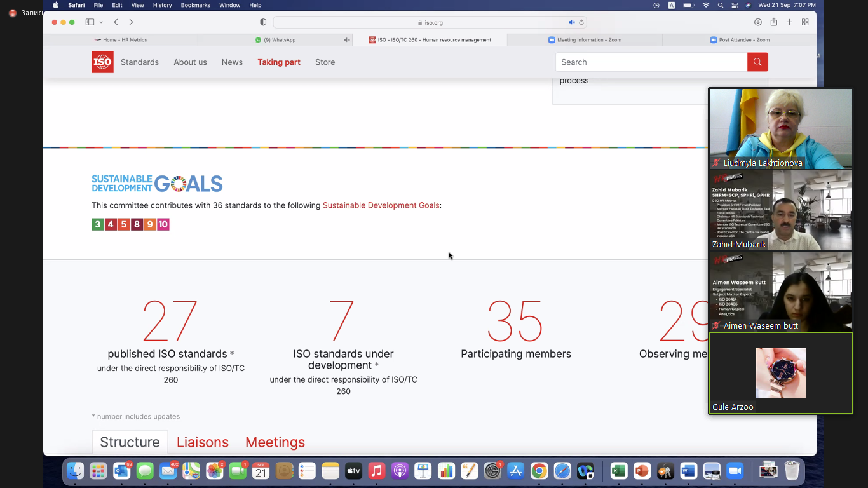Click the green SDG 3 goal square
The image size is (868, 488).
pyautogui.click(x=97, y=224)
